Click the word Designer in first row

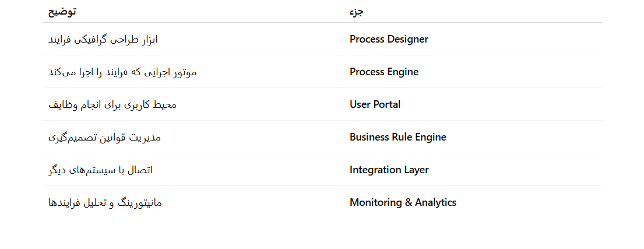coord(407,39)
